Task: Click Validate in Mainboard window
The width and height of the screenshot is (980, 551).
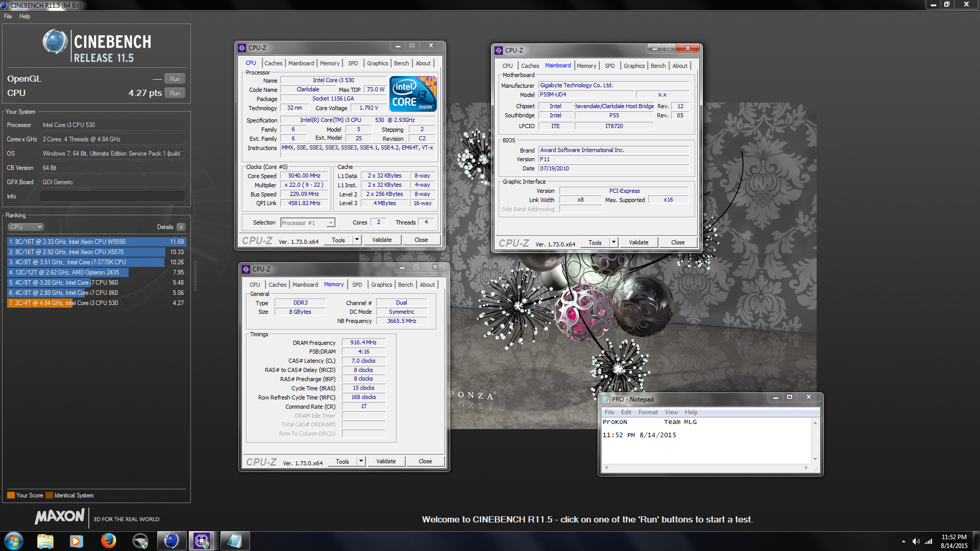Action: (x=639, y=243)
